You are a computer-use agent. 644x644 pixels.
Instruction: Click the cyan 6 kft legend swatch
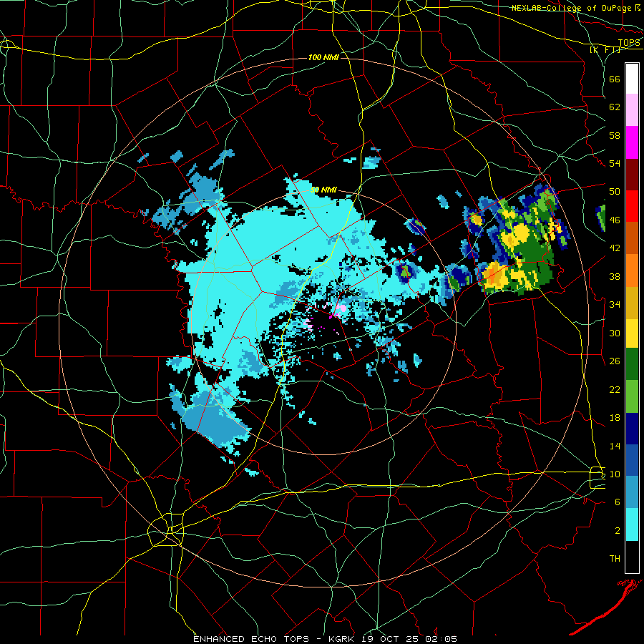[632, 525]
